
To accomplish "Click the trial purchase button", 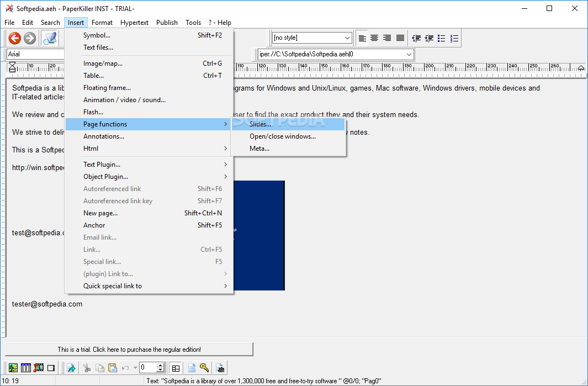I will click(129, 349).
